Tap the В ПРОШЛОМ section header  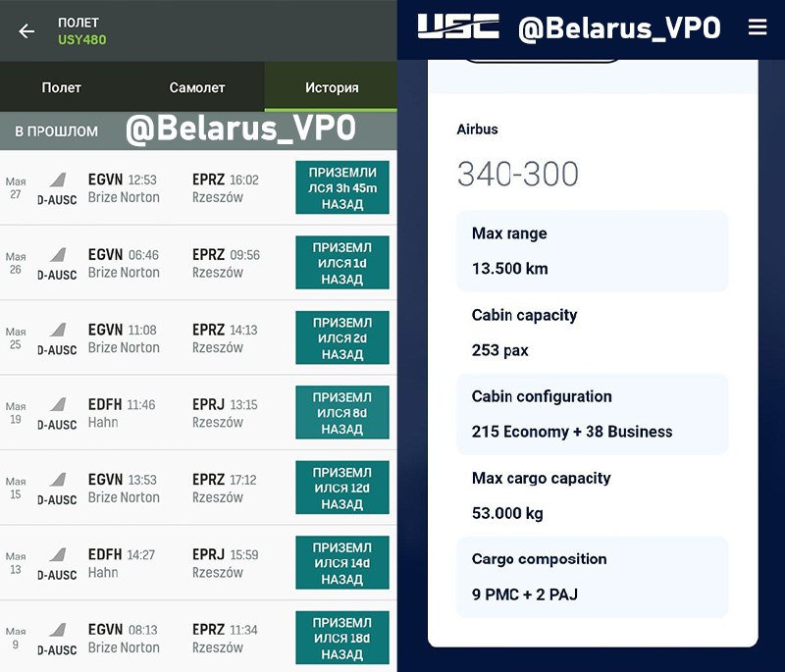point(57,130)
